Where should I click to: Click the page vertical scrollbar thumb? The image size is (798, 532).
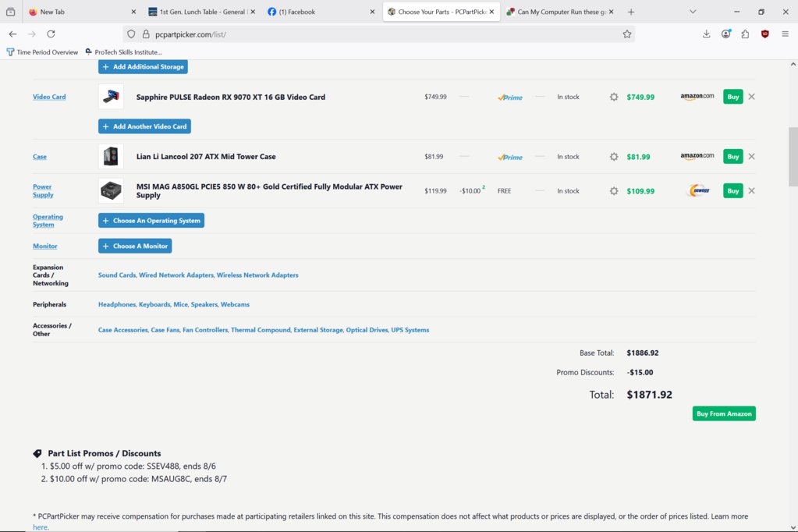pos(793,157)
